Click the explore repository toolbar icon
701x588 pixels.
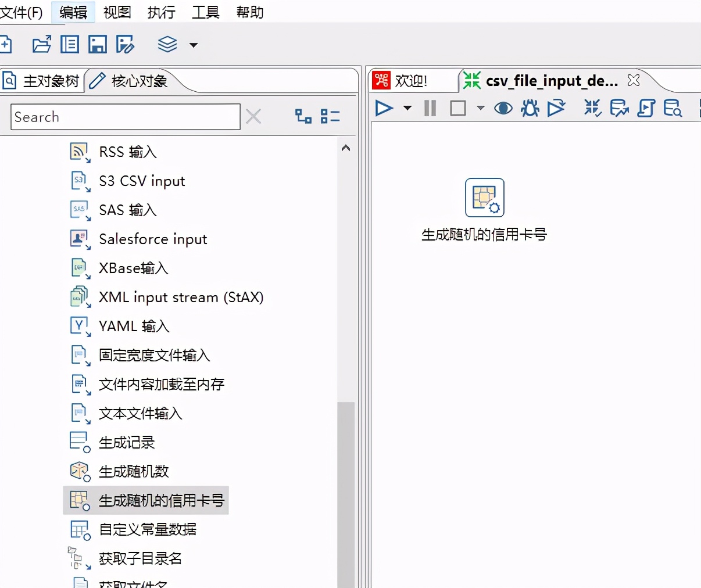[x=70, y=44]
